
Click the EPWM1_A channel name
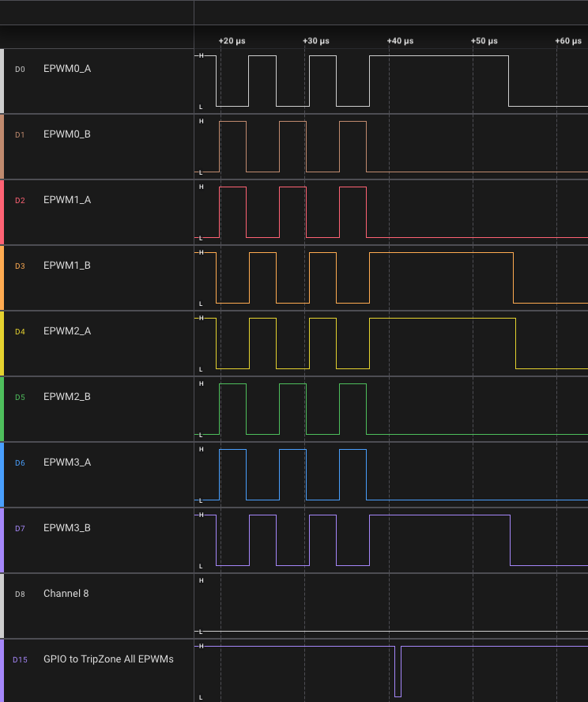pyautogui.click(x=67, y=200)
